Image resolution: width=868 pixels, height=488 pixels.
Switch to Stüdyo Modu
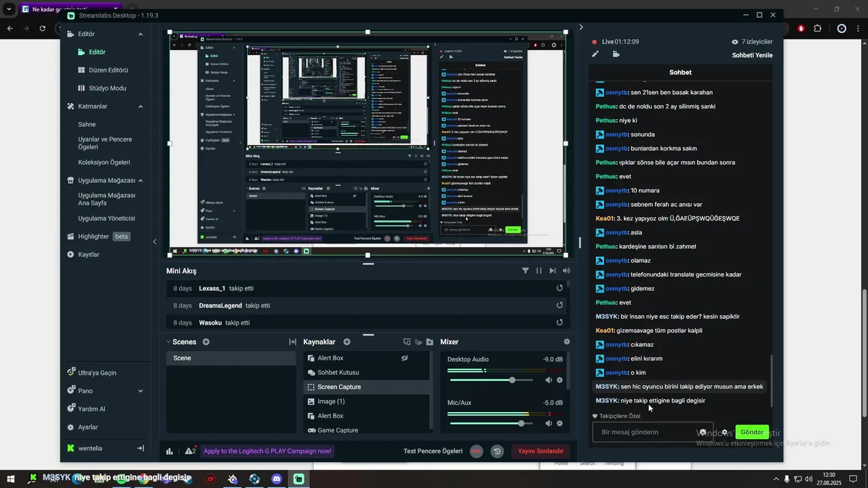(102, 88)
